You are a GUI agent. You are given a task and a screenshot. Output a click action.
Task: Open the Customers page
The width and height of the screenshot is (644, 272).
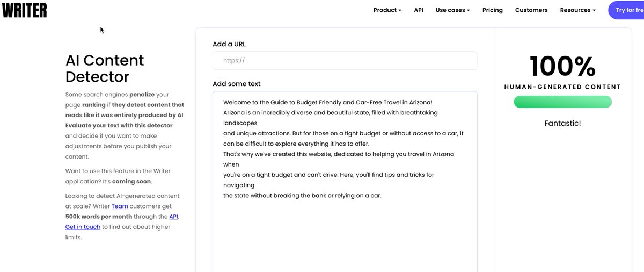[531, 10]
